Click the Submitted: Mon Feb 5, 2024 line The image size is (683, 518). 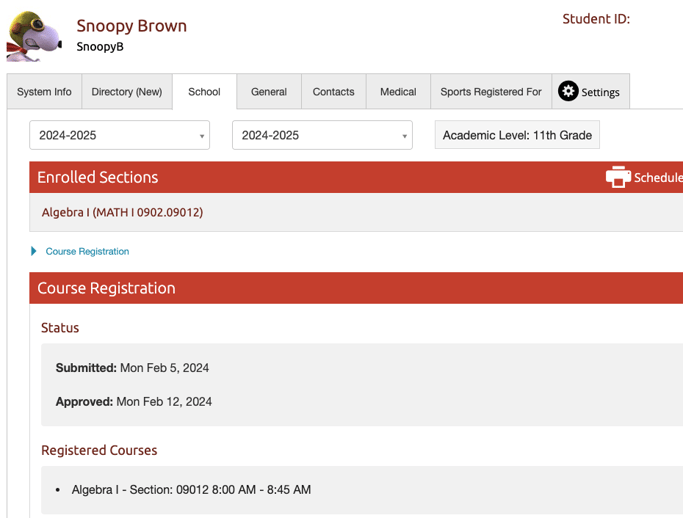pos(132,368)
